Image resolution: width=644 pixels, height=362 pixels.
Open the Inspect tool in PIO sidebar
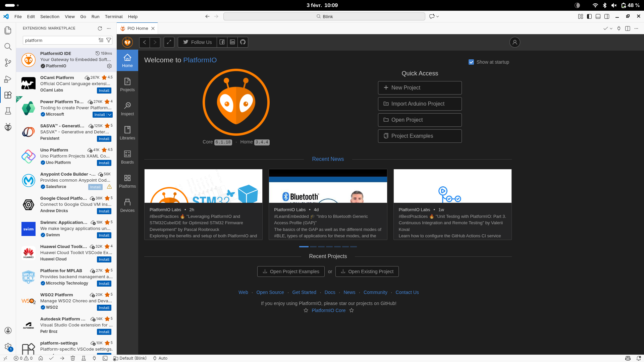(127, 109)
